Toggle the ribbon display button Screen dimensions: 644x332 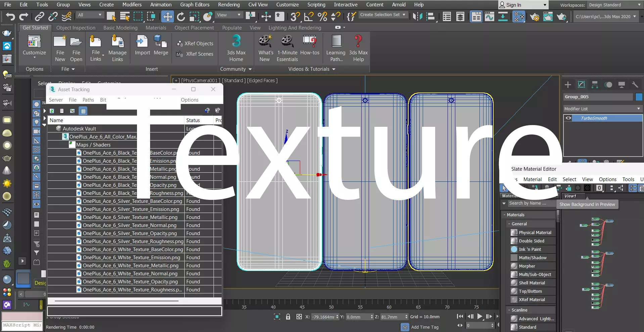pyautogui.click(x=476, y=16)
